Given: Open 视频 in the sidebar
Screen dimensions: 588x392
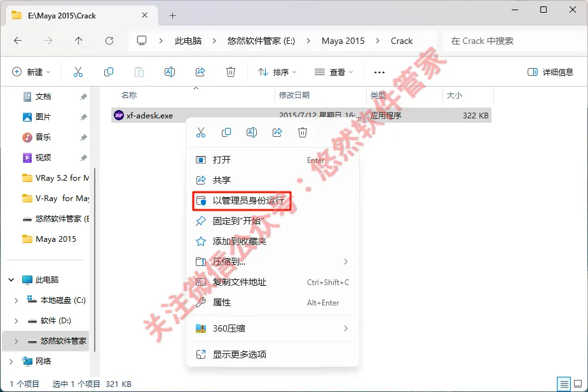Looking at the screenshot, I should [43, 157].
